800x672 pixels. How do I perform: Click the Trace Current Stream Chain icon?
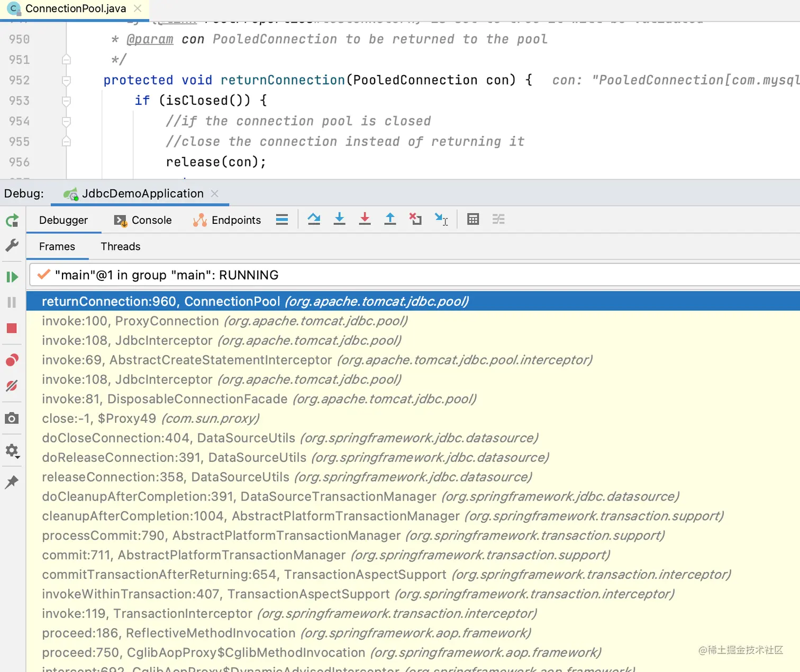[498, 219]
